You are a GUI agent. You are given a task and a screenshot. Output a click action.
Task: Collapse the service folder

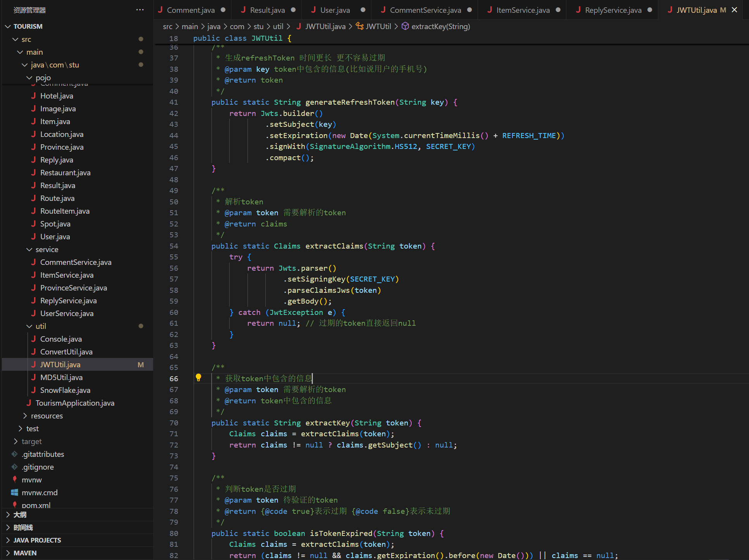point(29,249)
